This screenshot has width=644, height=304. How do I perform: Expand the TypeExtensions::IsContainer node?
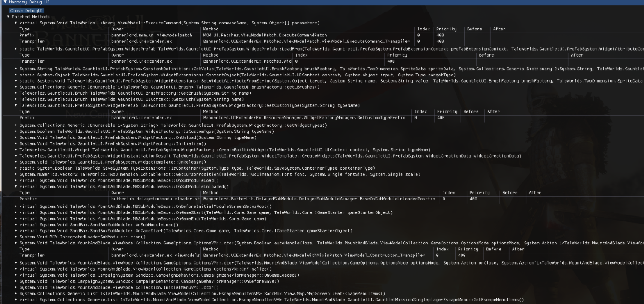[16, 168]
